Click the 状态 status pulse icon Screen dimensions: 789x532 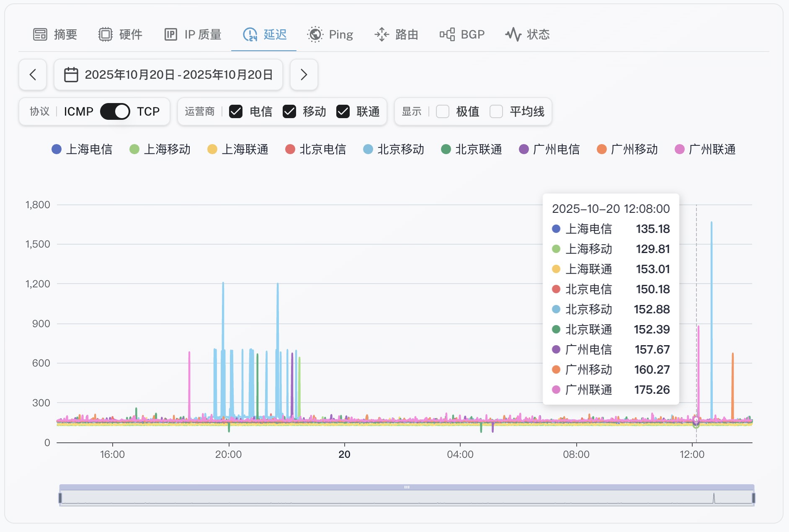coord(513,34)
